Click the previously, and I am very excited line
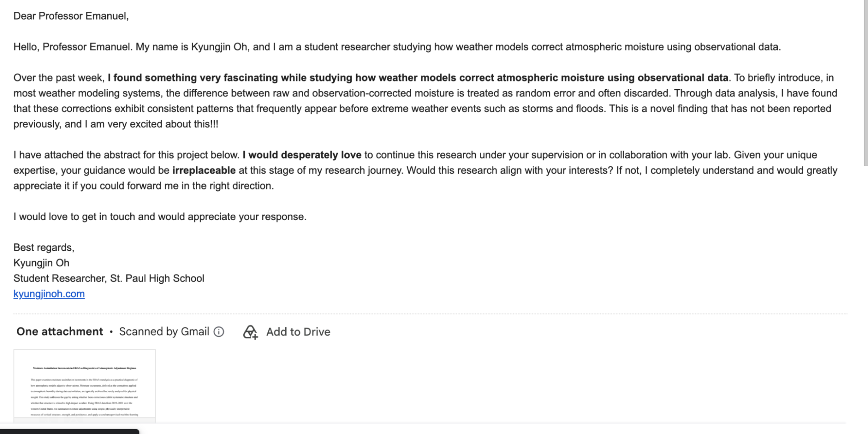868x434 pixels. pyautogui.click(x=116, y=124)
